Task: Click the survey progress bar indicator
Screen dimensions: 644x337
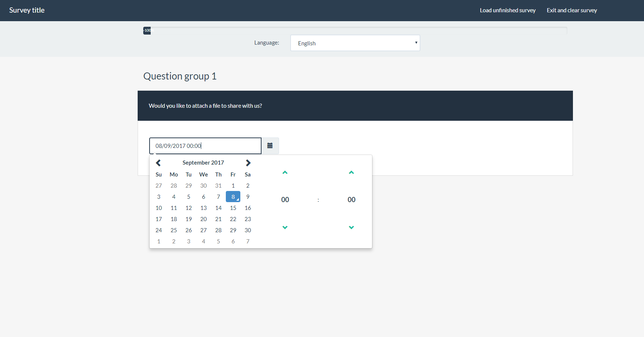Action: 147,30
